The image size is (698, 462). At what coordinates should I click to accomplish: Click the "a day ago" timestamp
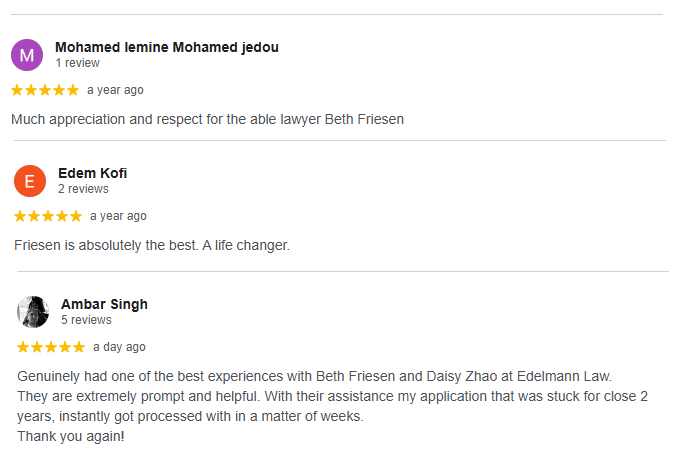tap(119, 347)
